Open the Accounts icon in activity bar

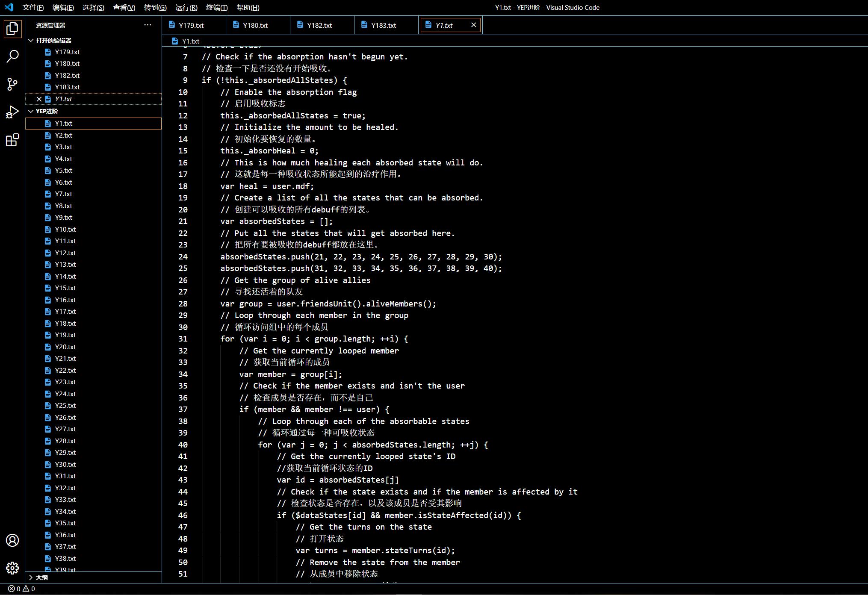12,540
